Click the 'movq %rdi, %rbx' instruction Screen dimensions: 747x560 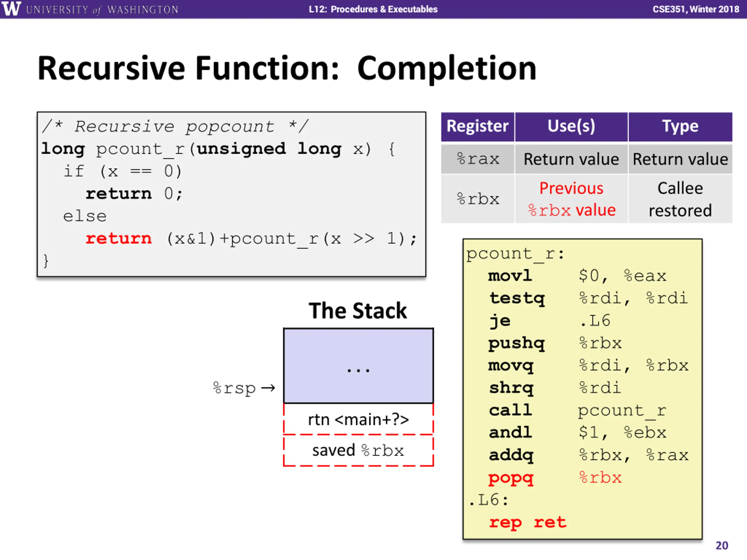coord(588,365)
